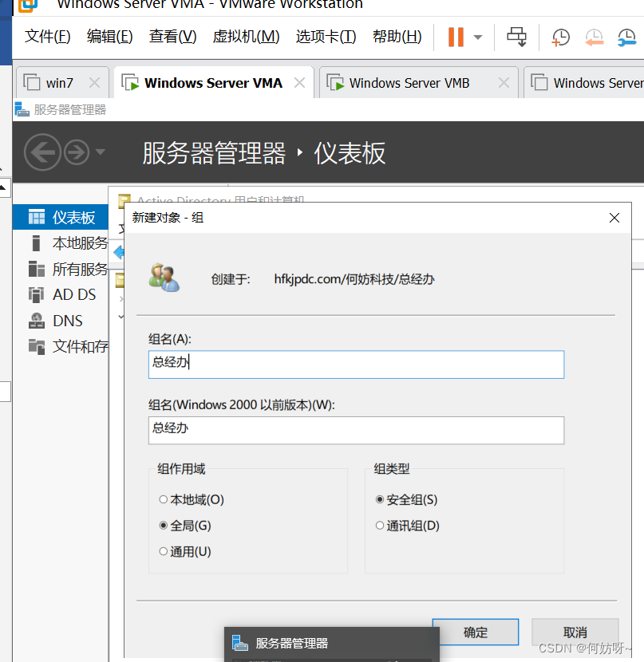Click the send Ctrl+Alt+Del toolbar icon

tap(517, 37)
